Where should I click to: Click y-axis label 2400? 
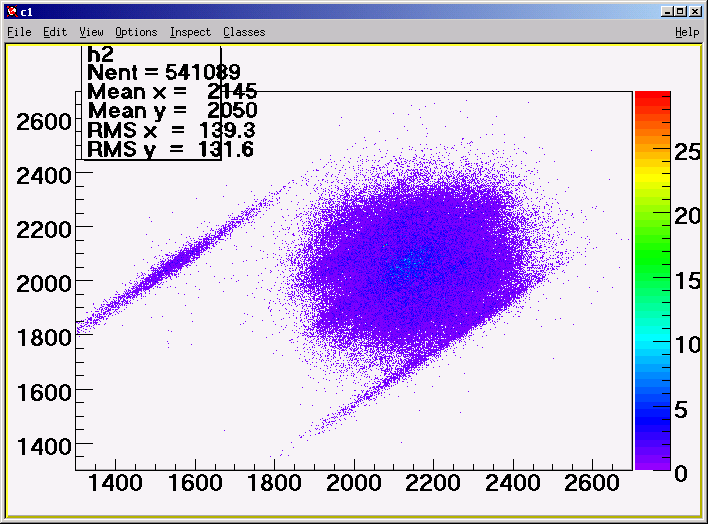point(44,175)
